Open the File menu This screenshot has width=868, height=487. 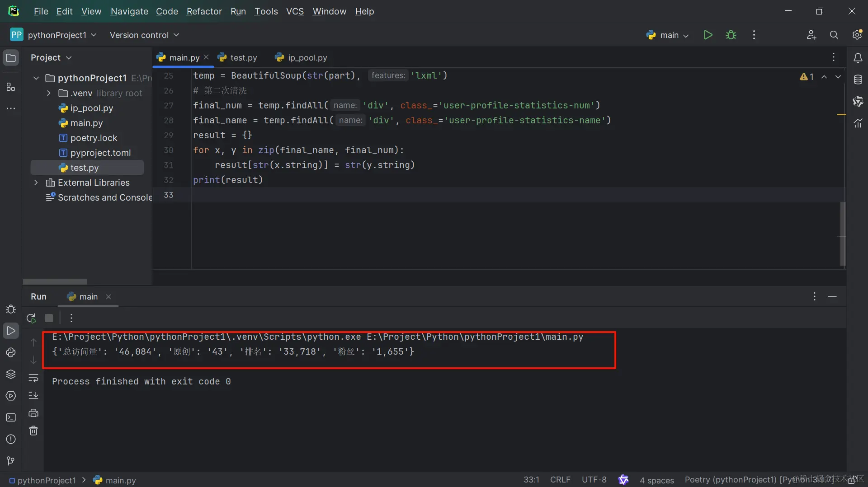41,11
